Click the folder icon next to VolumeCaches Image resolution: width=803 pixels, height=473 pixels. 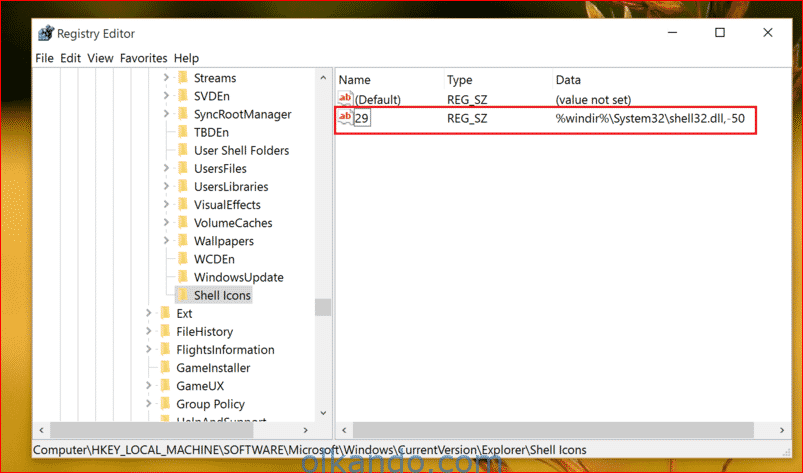(183, 223)
